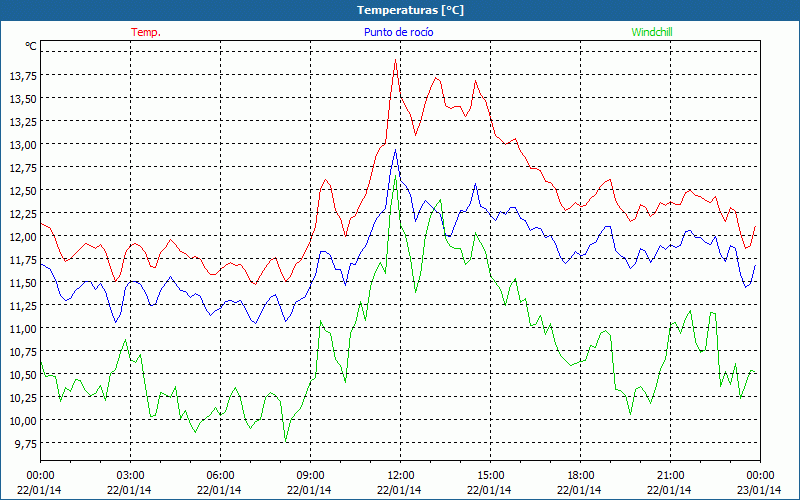800x500 pixels.
Task: Select the 10,50 y-axis value
Action: 23,374
